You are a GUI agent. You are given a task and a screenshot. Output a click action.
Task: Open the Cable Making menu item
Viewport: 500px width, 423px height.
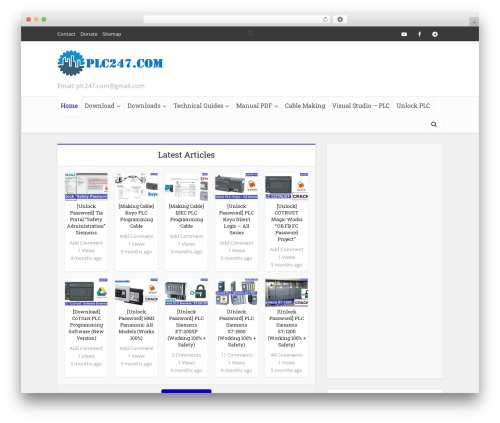click(x=305, y=106)
